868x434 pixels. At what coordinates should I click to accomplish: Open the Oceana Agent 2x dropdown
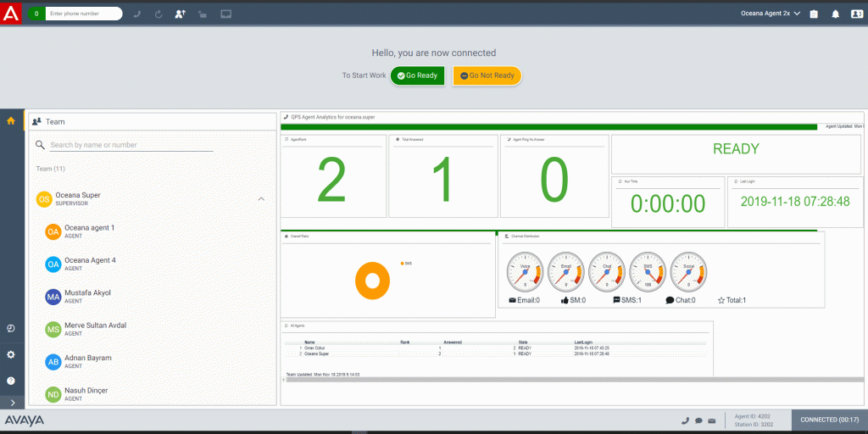[771, 14]
